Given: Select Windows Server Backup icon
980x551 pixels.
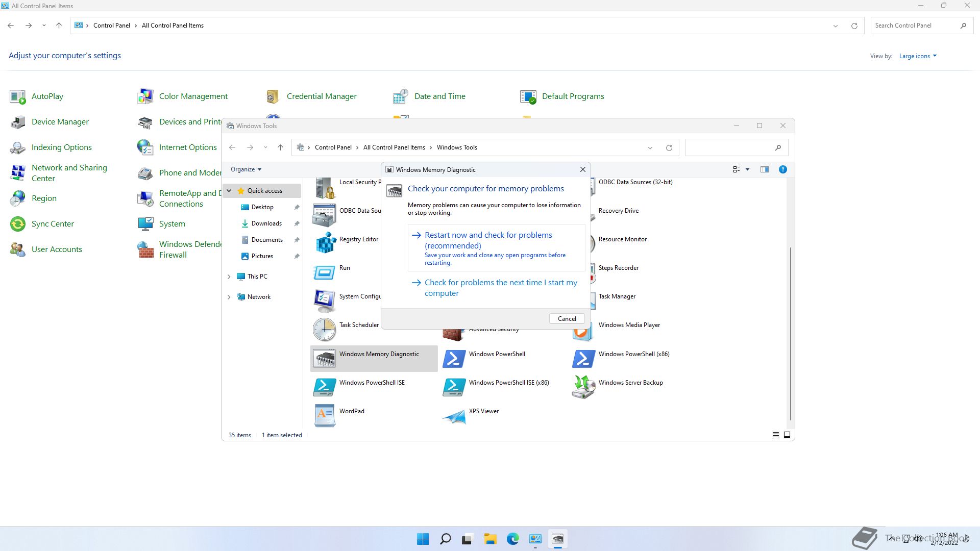Looking at the screenshot, I should 584,387.
